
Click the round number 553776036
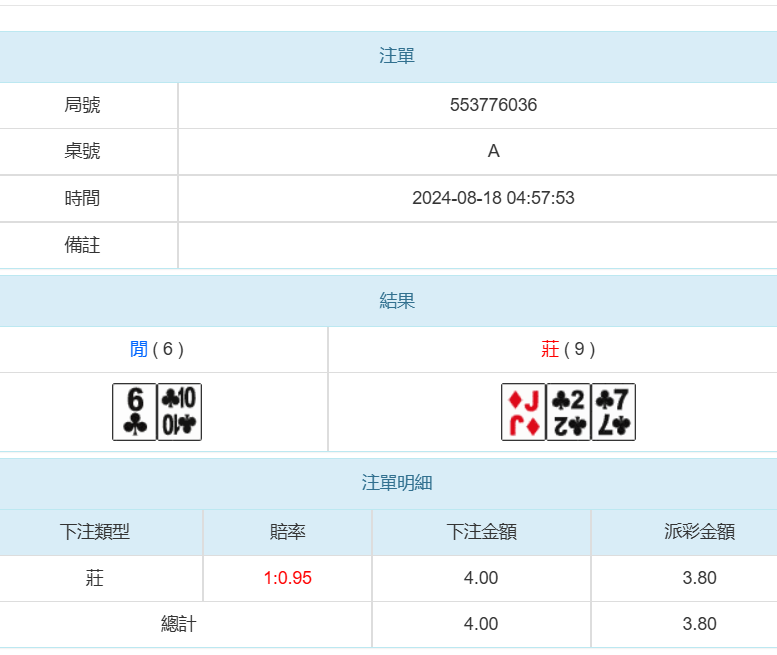tap(493, 105)
